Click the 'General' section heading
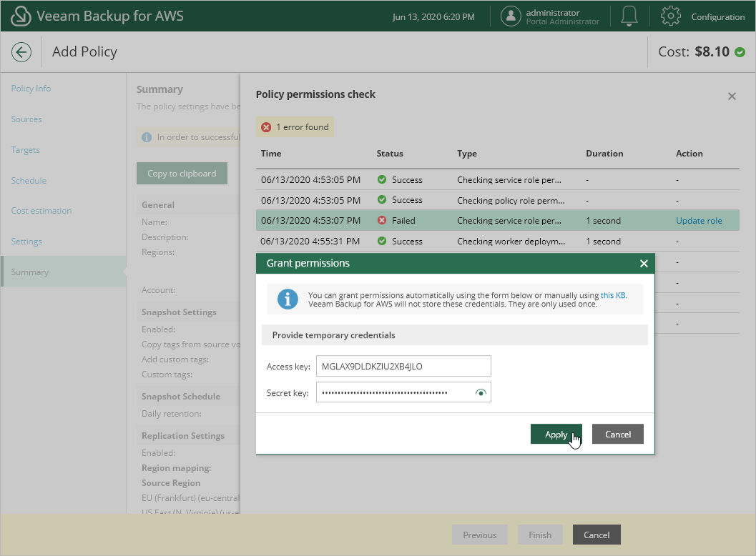This screenshot has width=756, height=556. 158,205
